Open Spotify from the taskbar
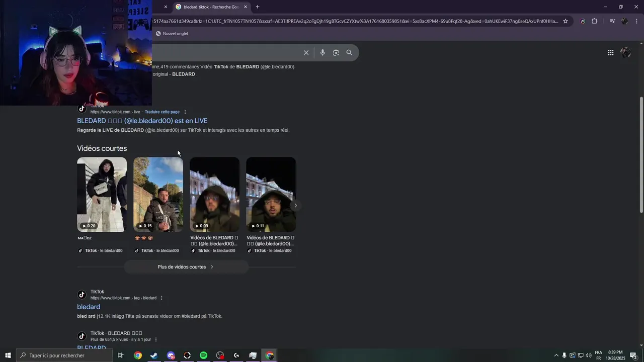Image resolution: width=644 pixels, height=362 pixels. (203, 355)
